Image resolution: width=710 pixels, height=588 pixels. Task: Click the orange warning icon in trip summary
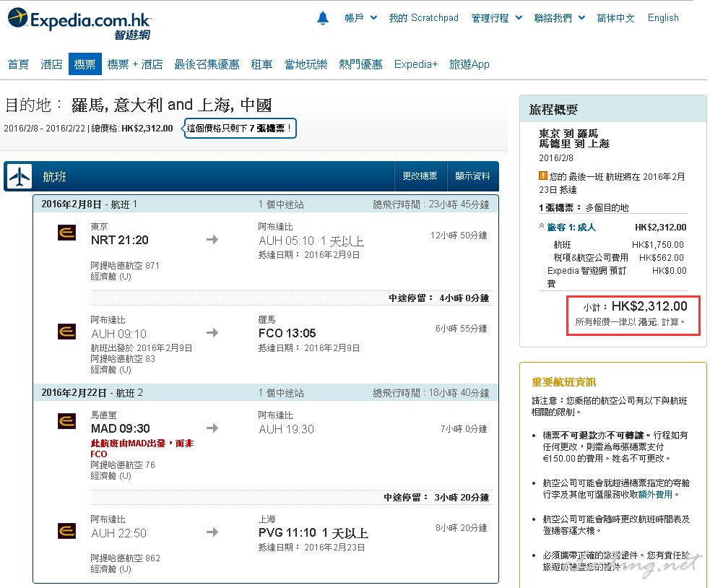point(543,176)
